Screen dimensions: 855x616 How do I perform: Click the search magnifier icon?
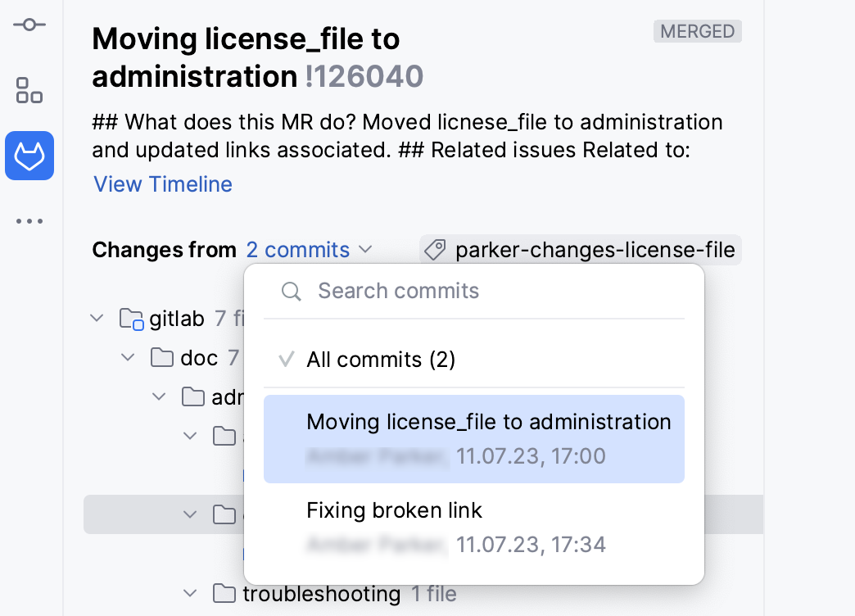(291, 292)
